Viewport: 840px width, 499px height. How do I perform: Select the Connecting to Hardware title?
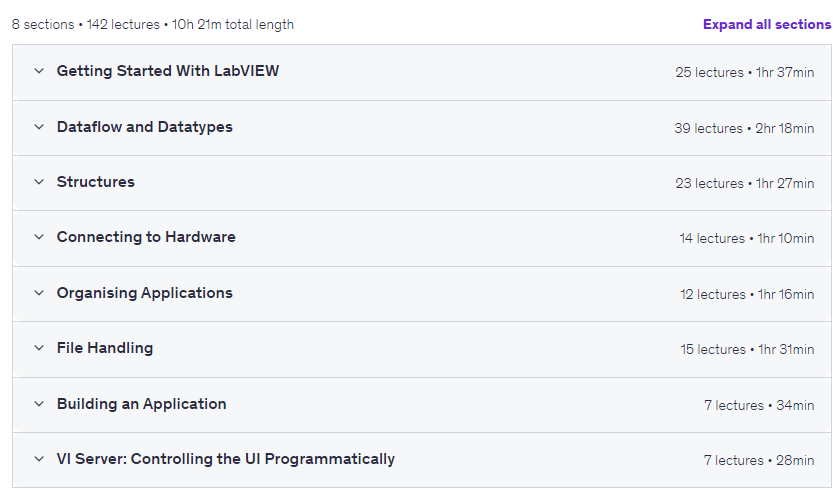tap(146, 237)
